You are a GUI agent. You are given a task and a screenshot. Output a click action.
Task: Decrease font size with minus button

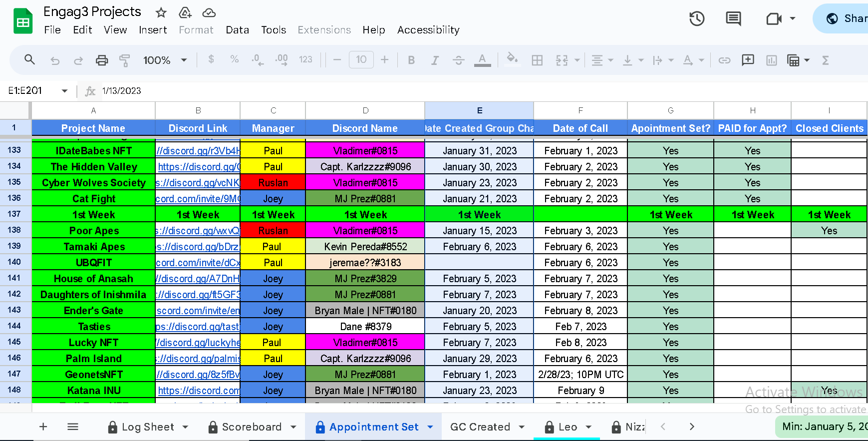click(x=337, y=60)
